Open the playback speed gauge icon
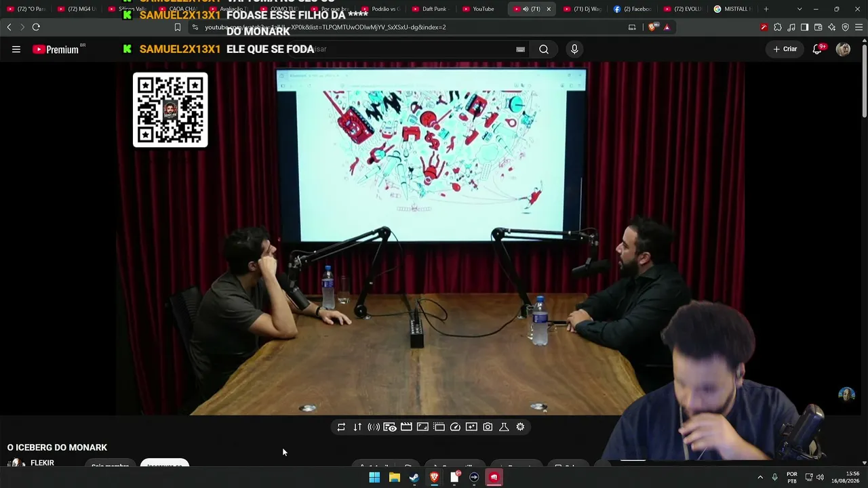Screen dimensions: 868x488 pos(455,427)
